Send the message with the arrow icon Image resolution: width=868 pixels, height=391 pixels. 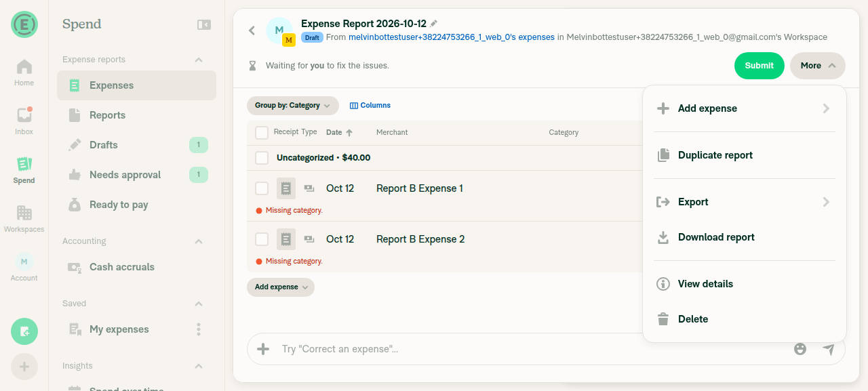click(829, 349)
